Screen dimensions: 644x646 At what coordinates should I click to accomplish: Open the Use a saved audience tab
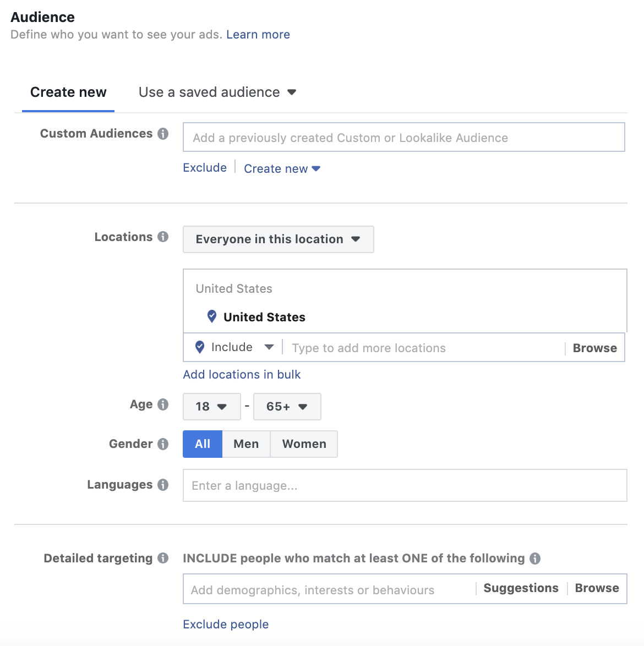tap(217, 92)
